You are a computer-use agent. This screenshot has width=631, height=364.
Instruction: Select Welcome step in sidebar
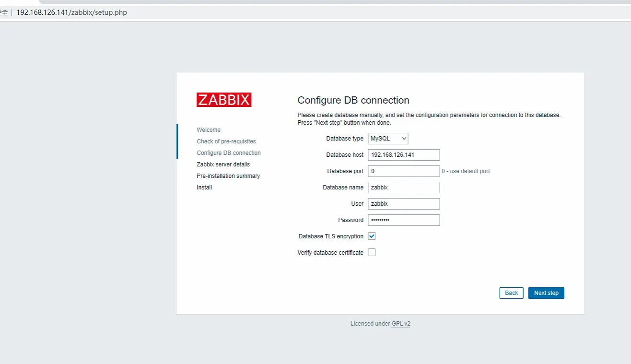(x=209, y=130)
